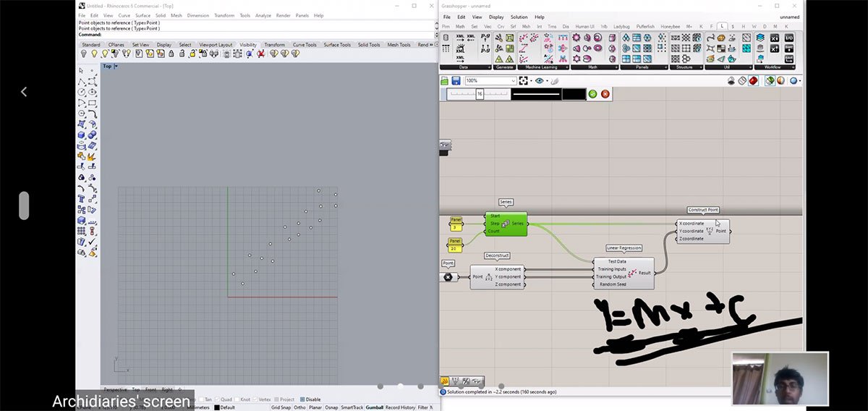Screen dimensions: 868x411
Task: Click the Planar status bar button
Action: click(315, 407)
